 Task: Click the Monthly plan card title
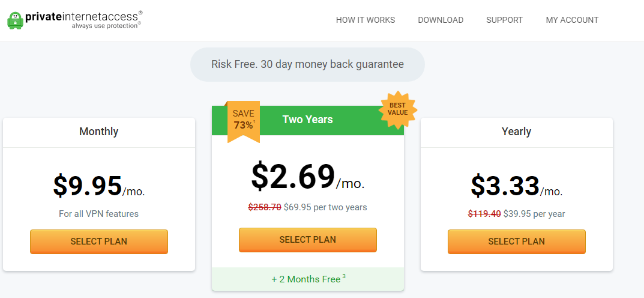(98, 132)
